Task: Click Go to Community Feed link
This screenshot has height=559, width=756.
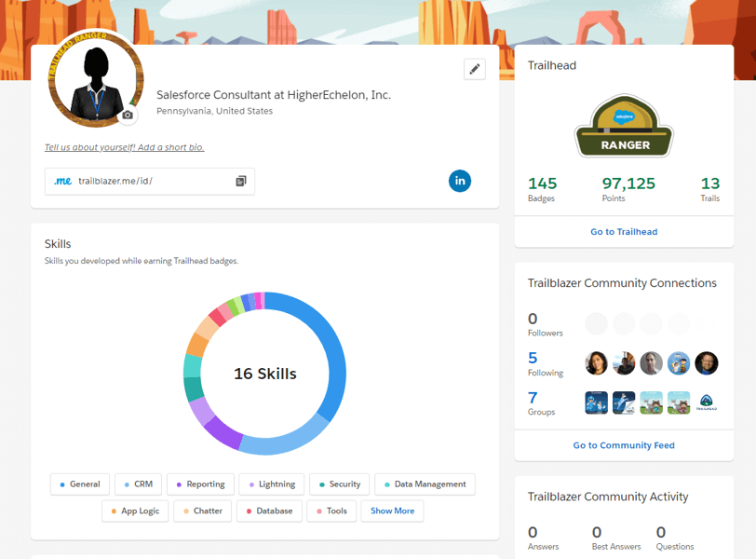Action: 624,445
